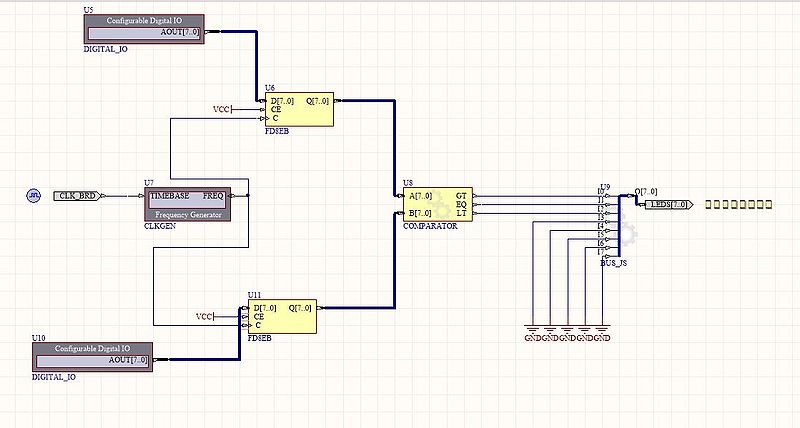This screenshot has height=428, width=800.
Task: Click the VCC power symbol beside U11
Action: pyautogui.click(x=206, y=317)
